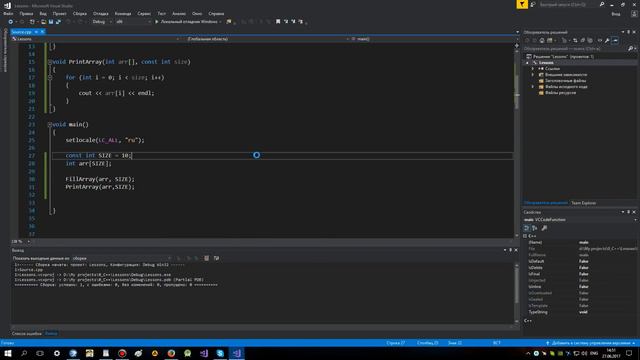Select the Source.cpp editor tab
640x360 pixels.
[x=21, y=32]
